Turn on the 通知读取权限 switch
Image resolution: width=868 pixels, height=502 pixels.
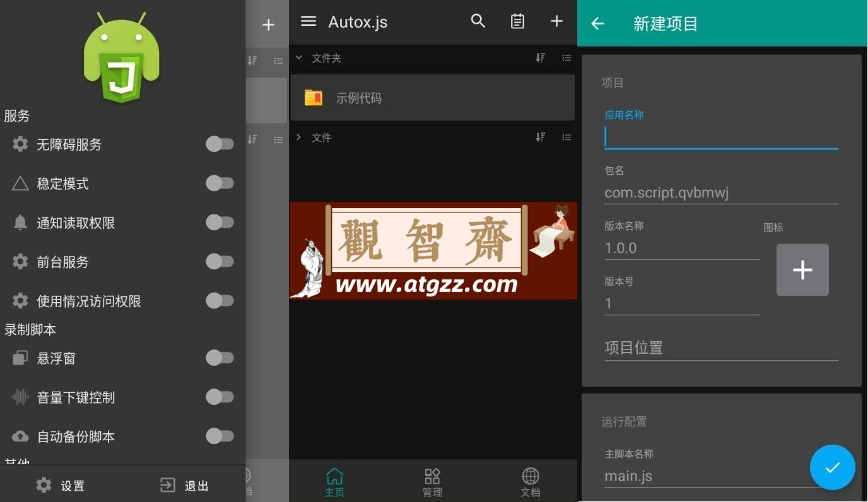(220, 223)
